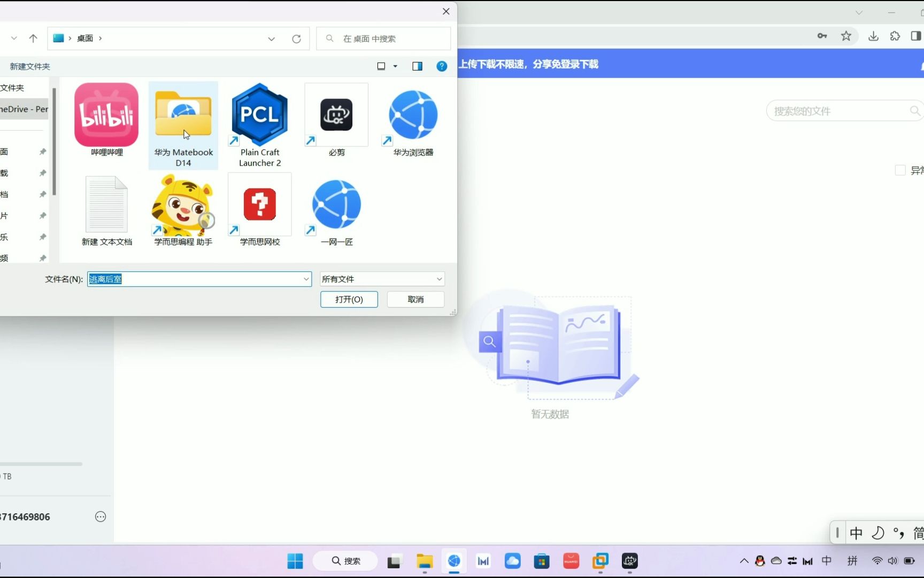Screen dimensions: 924x578
Task: Bookmark page with the star icon
Action: tap(846, 36)
